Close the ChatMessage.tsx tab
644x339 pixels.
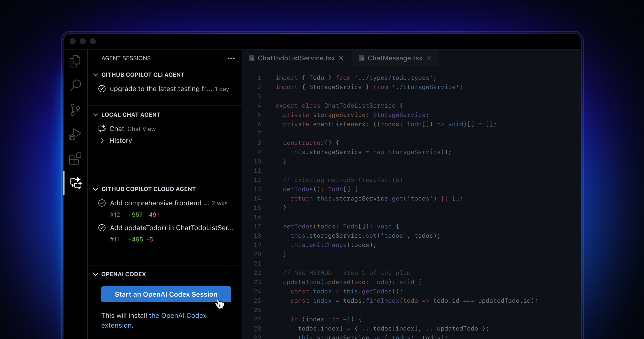click(429, 58)
